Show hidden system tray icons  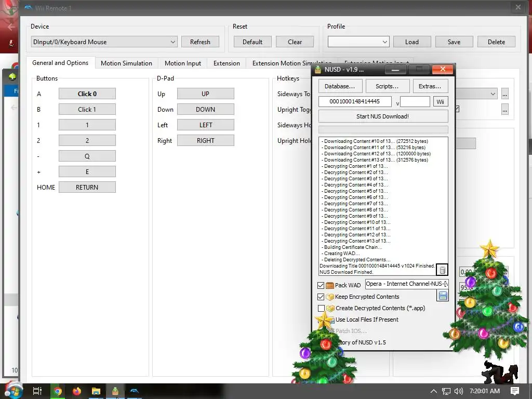coord(434,391)
